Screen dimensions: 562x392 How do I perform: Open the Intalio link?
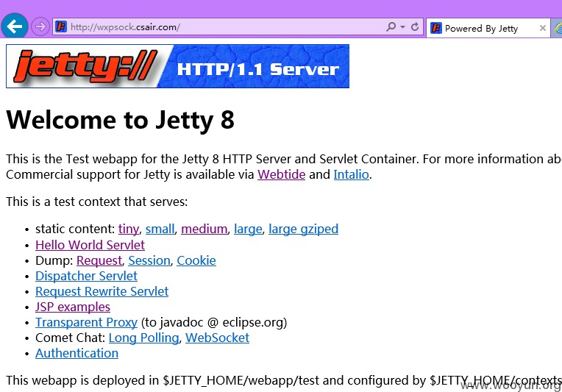pyautogui.click(x=352, y=174)
